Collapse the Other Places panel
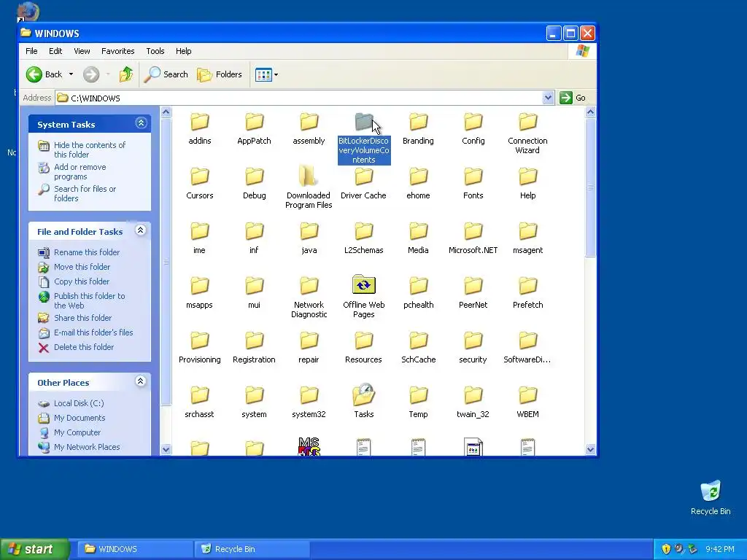Viewport: 747px width, 560px height. point(141,381)
